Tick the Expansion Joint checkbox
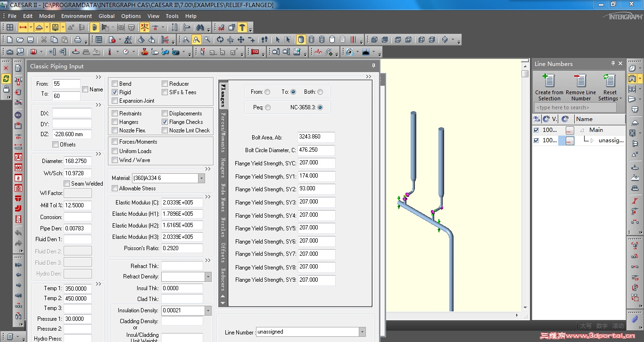 (x=115, y=101)
